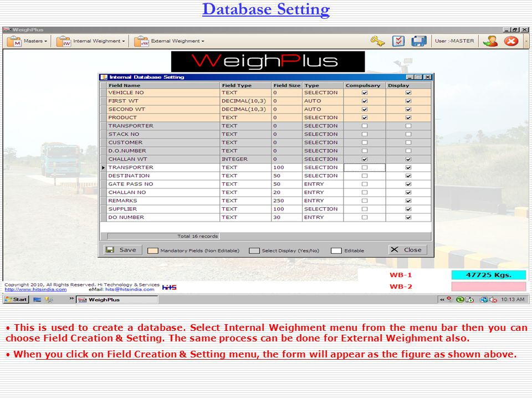This screenshot has width=532, height=399.
Task: Toggle Display checkbox for CUSTOMER
Action: (408, 142)
